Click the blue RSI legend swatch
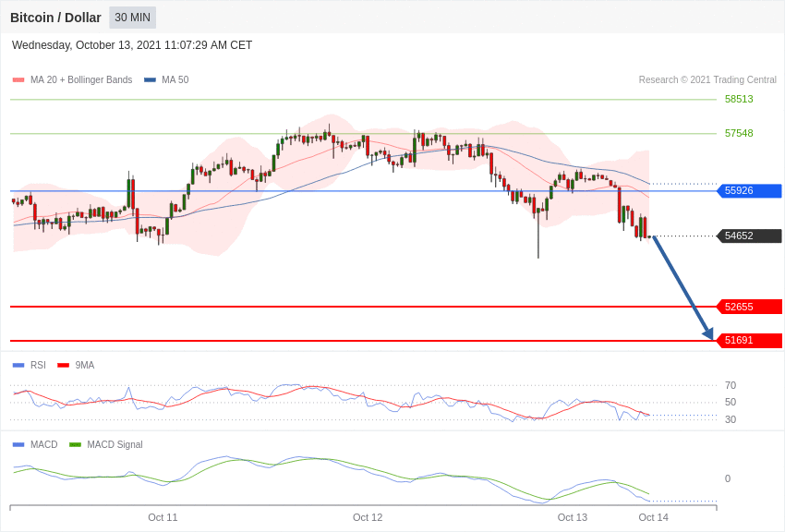This screenshot has height=532, width=785. pyautogui.click(x=18, y=366)
